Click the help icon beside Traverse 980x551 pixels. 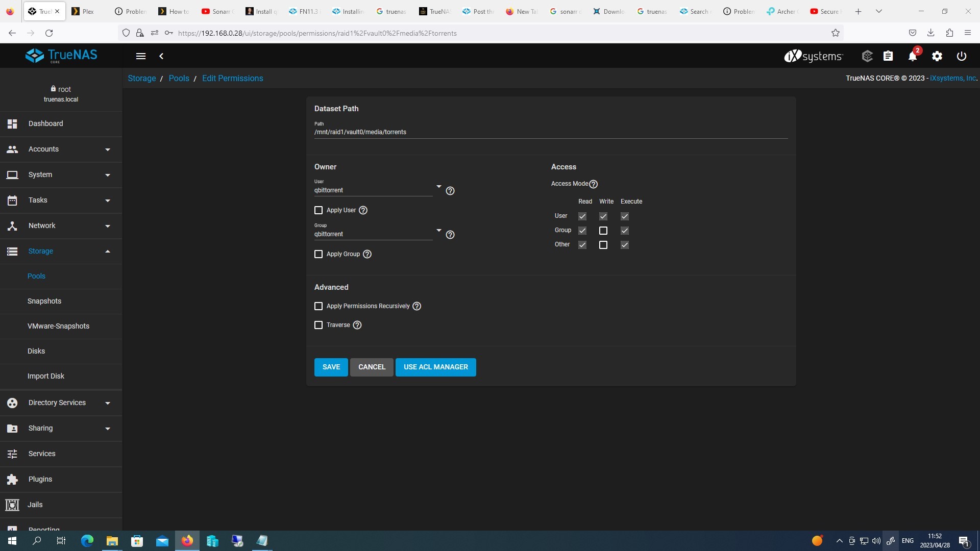[357, 325]
